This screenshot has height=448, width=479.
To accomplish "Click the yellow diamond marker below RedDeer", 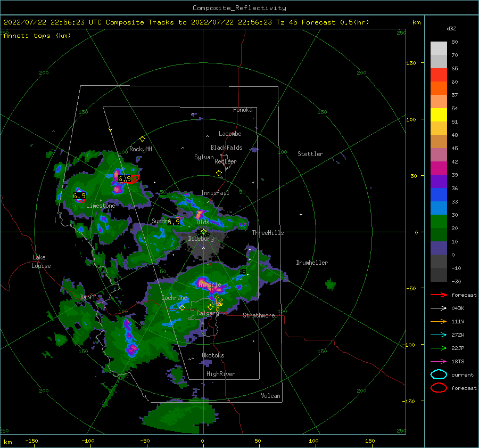I will (219, 173).
